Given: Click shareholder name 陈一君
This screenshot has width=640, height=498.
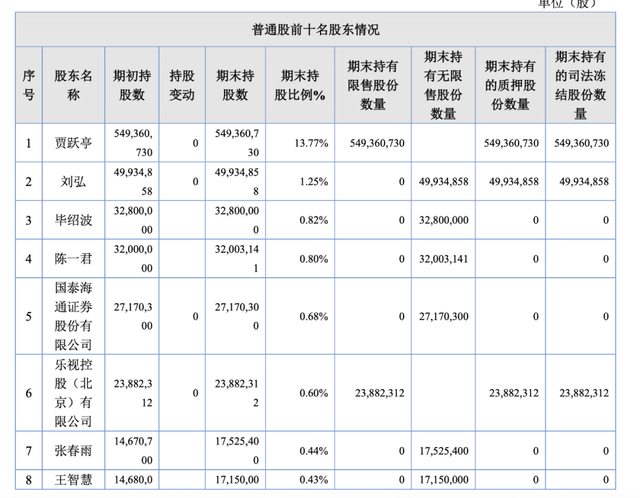Looking at the screenshot, I should [x=73, y=257].
